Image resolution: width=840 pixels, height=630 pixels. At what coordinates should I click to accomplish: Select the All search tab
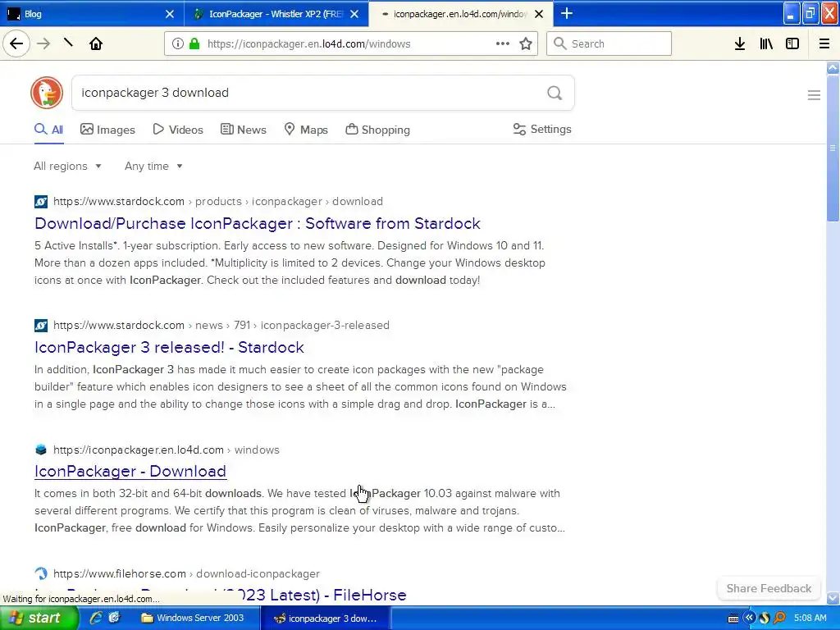[x=48, y=130]
